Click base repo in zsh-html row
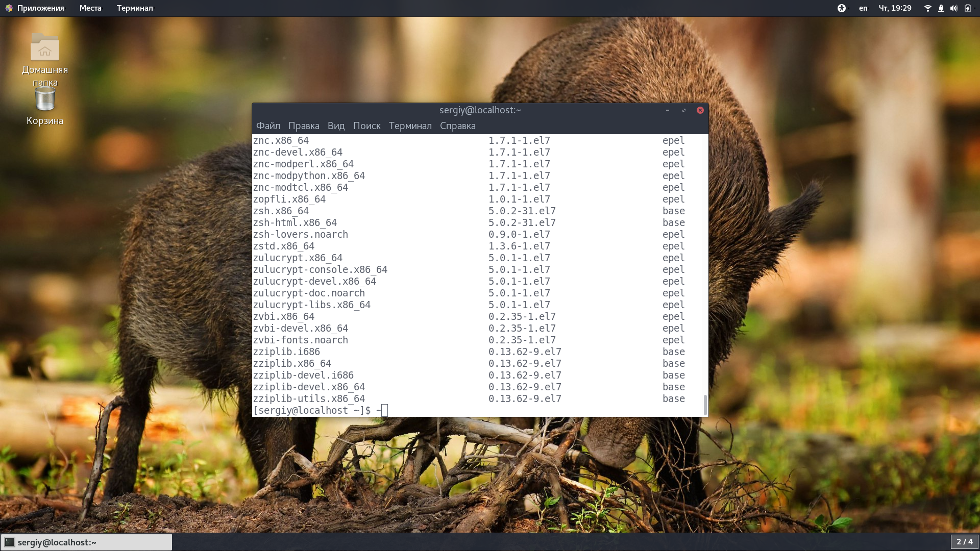 pyautogui.click(x=674, y=222)
